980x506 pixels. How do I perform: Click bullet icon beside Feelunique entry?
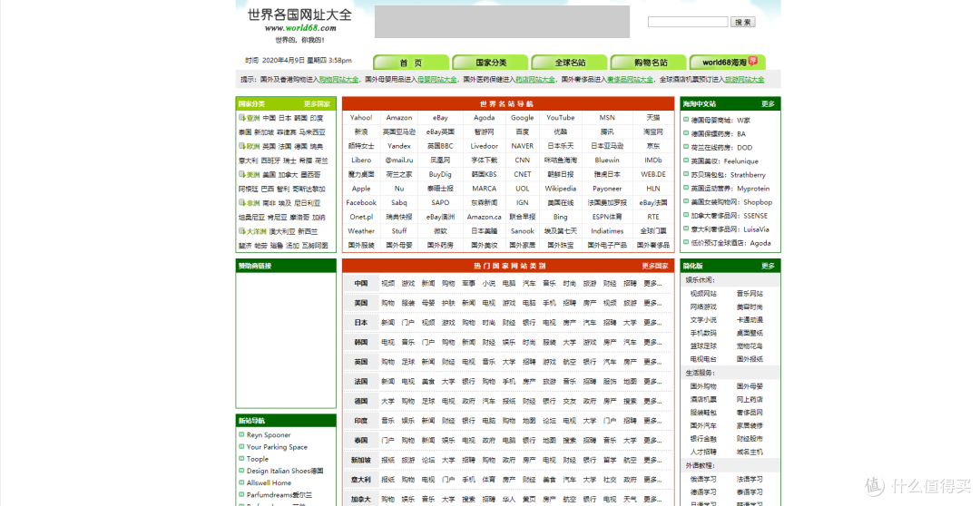pos(686,161)
